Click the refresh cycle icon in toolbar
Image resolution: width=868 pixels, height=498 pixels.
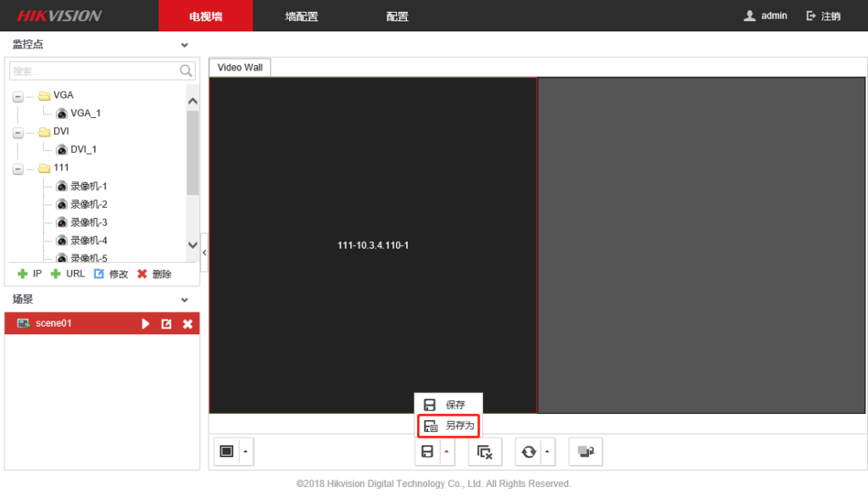529,452
